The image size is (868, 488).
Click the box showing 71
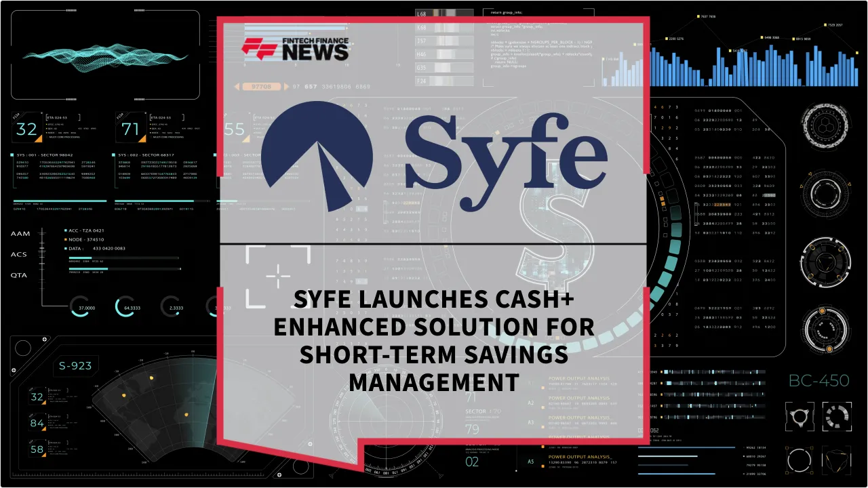tap(131, 129)
